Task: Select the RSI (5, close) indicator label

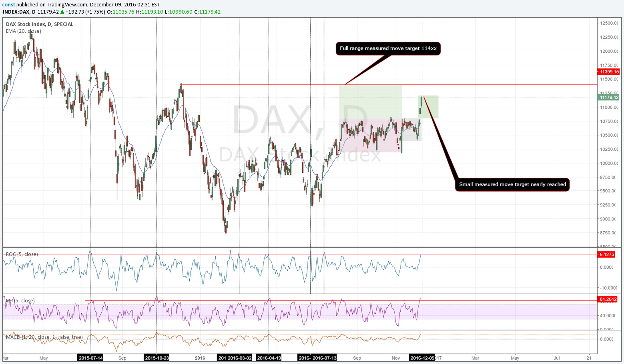Action: coord(20,301)
